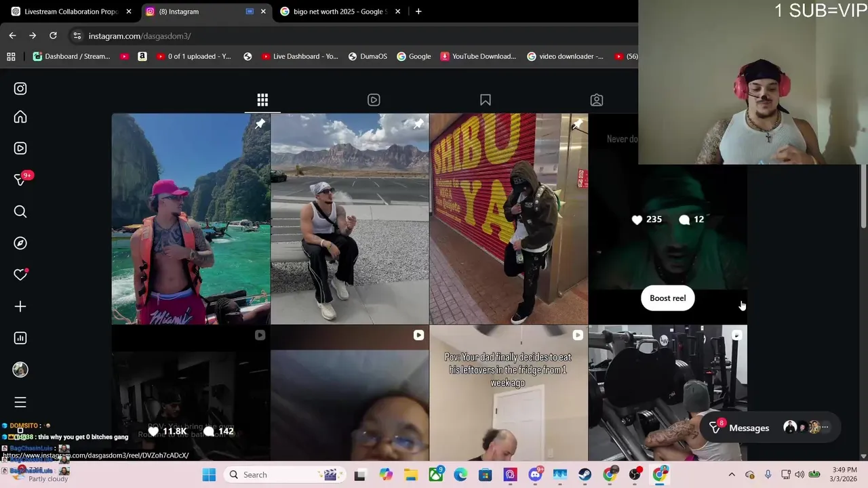Switch to the Tagged photos tab
Image resolution: width=868 pixels, height=488 pixels.
597,100
